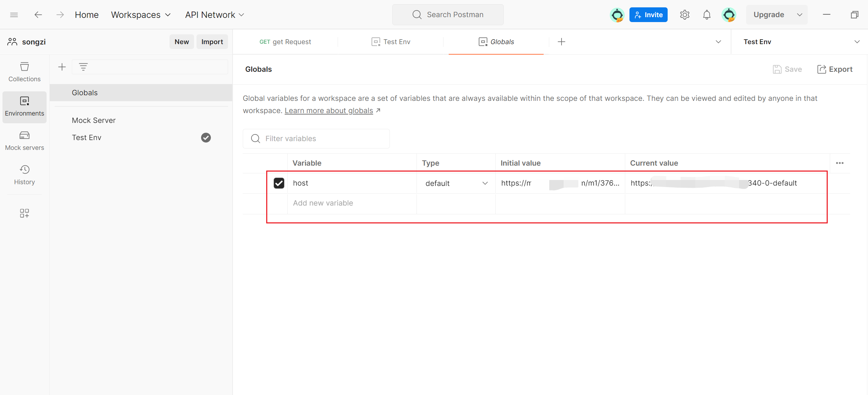Click the songzi workspace name
The width and height of the screenshot is (868, 395).
tap(34, 42)
